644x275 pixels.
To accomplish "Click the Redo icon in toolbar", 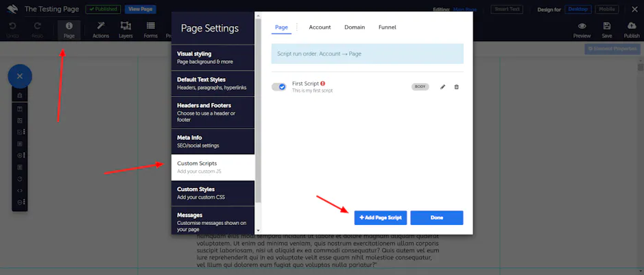I will [37, 26].
